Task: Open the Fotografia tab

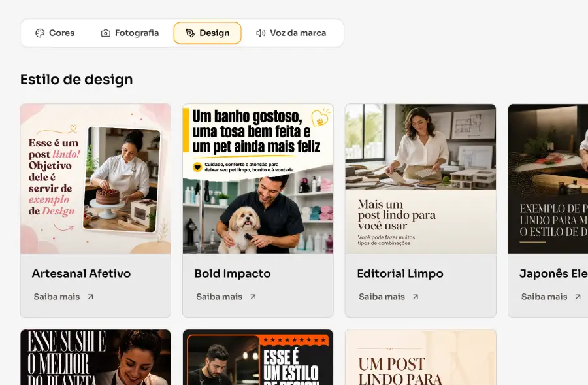Action: click(130, 33)
